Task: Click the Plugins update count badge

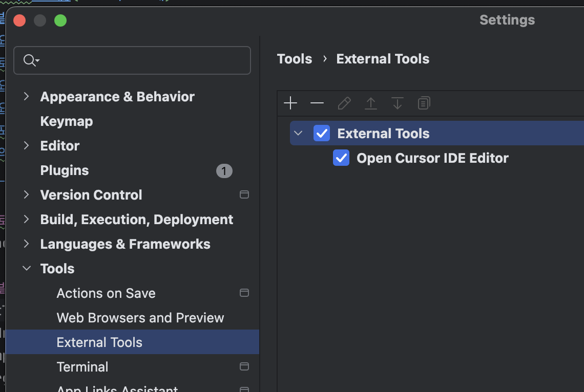Action: [x=224, y=170]
